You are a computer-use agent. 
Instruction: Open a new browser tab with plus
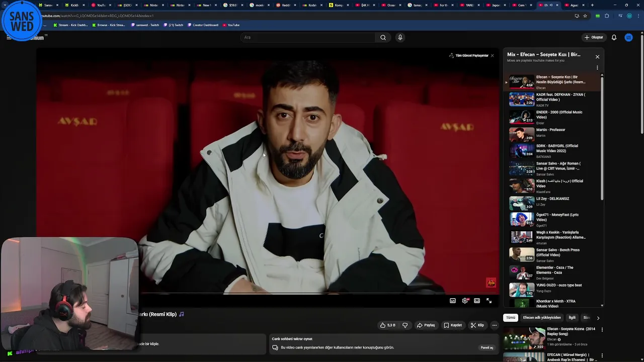tap(592, 5)
